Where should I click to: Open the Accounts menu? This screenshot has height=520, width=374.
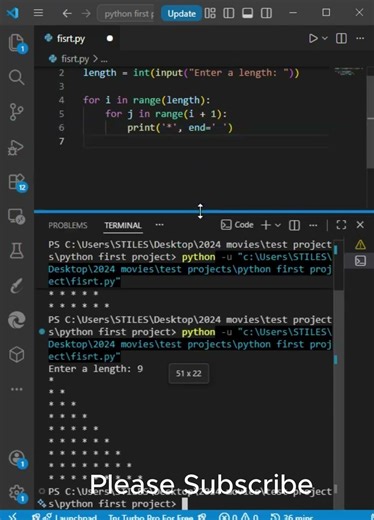tap(17, 459)
